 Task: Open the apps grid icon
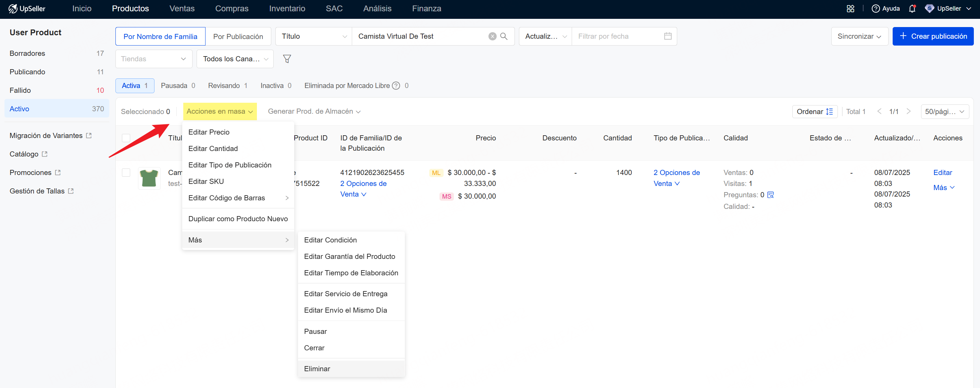[x=851, y=8]
